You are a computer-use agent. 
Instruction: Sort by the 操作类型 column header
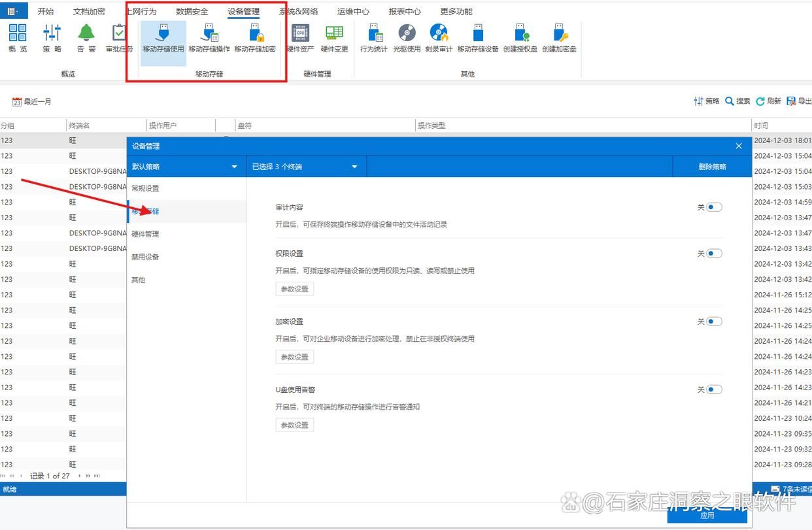583,125
